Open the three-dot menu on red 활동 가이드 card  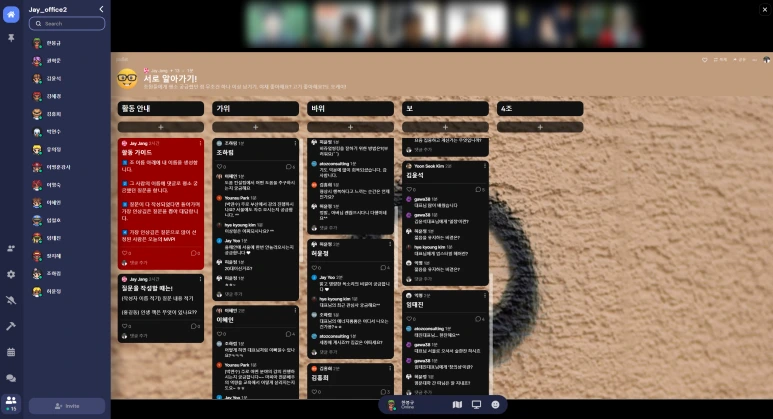click(200, 143)
